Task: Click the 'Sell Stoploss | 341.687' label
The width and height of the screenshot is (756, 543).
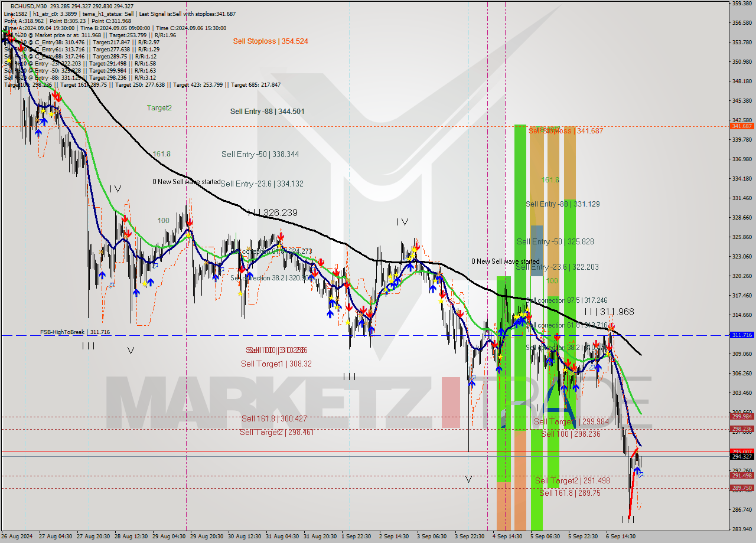Action: tap(566, 131)
